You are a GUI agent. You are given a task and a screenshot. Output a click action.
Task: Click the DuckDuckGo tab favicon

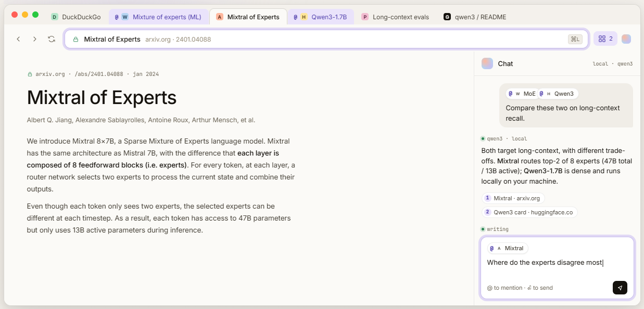pos(55,17)
